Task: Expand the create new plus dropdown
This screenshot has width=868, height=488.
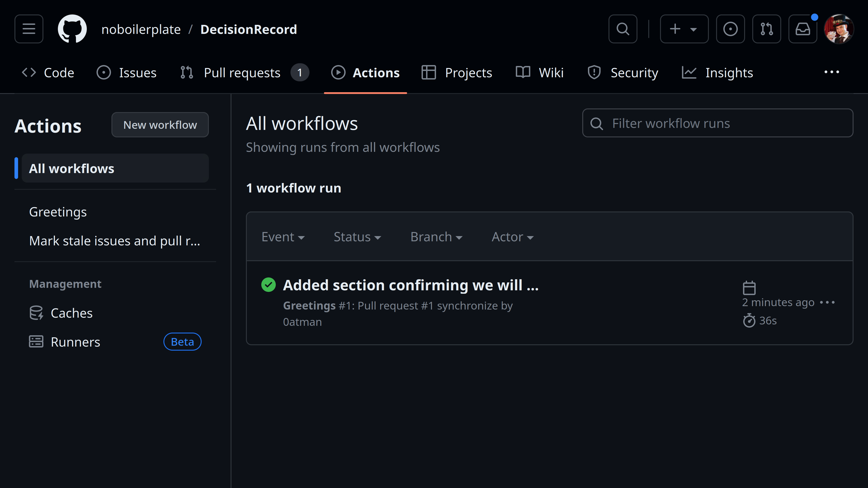Action: [x=684, y=29]
